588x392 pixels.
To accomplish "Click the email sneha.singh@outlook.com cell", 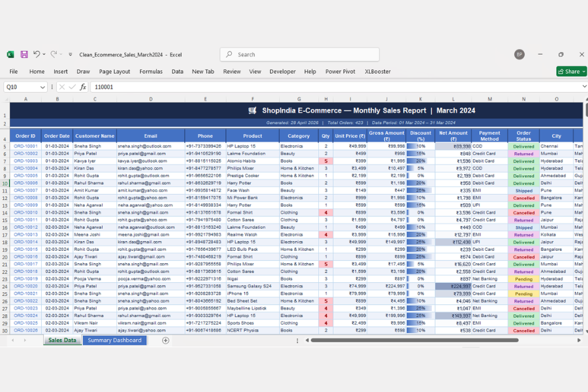I will (x=150, y=146).
